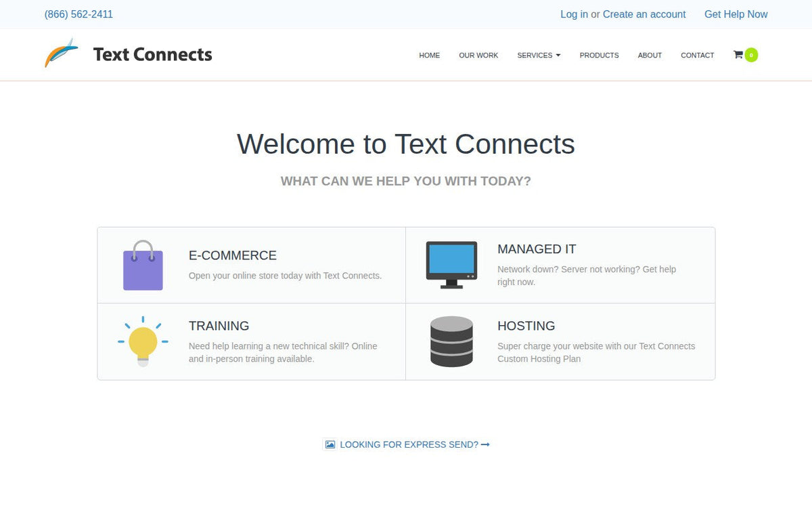Click the Text Connects feather logo

(61, 53)
